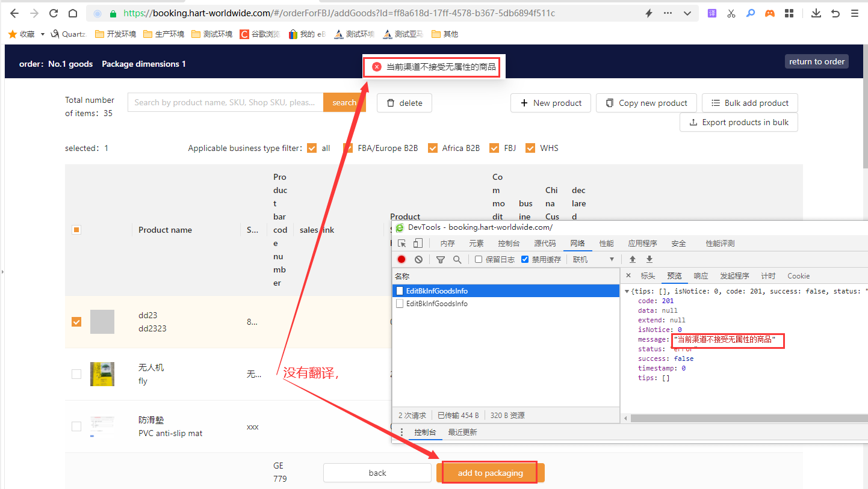Expand the 收藏 bookmarks dropdown arrow
Image resolution: width=868 pixels, height=489 pixels.
43,34
